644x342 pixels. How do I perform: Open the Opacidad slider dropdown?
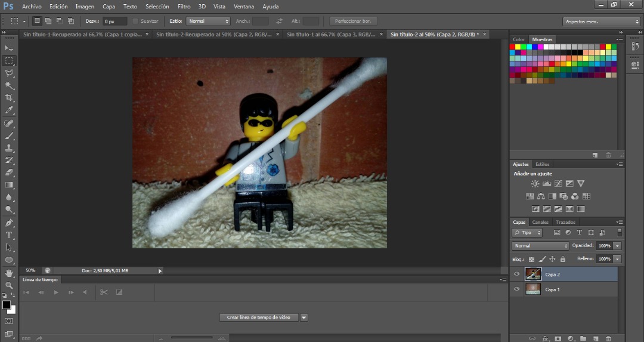[617, 246]
